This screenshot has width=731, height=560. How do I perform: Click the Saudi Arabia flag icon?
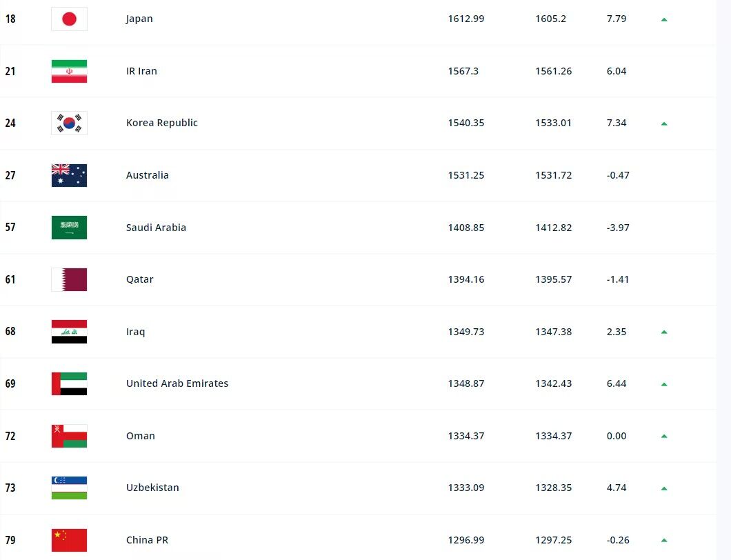coord(69,228)
